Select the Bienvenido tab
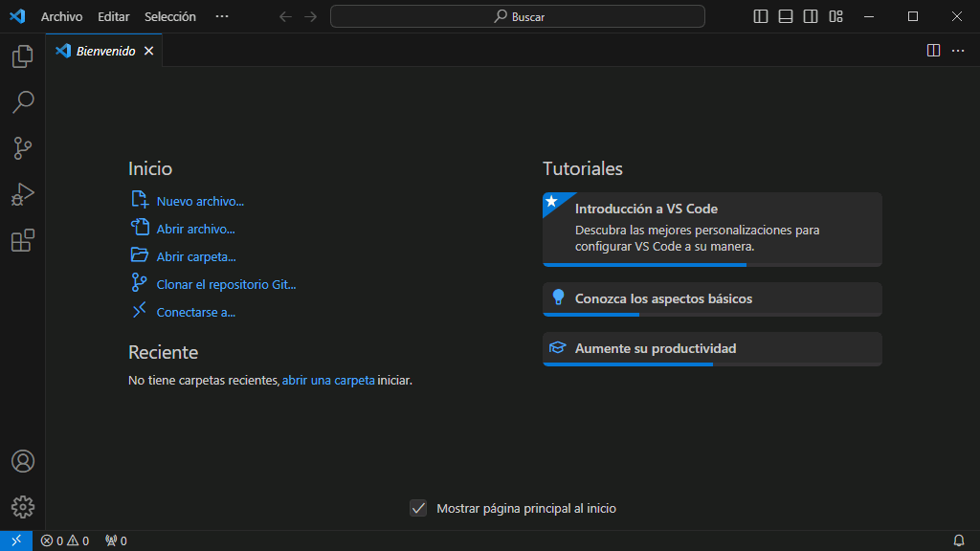 (105, 52)
